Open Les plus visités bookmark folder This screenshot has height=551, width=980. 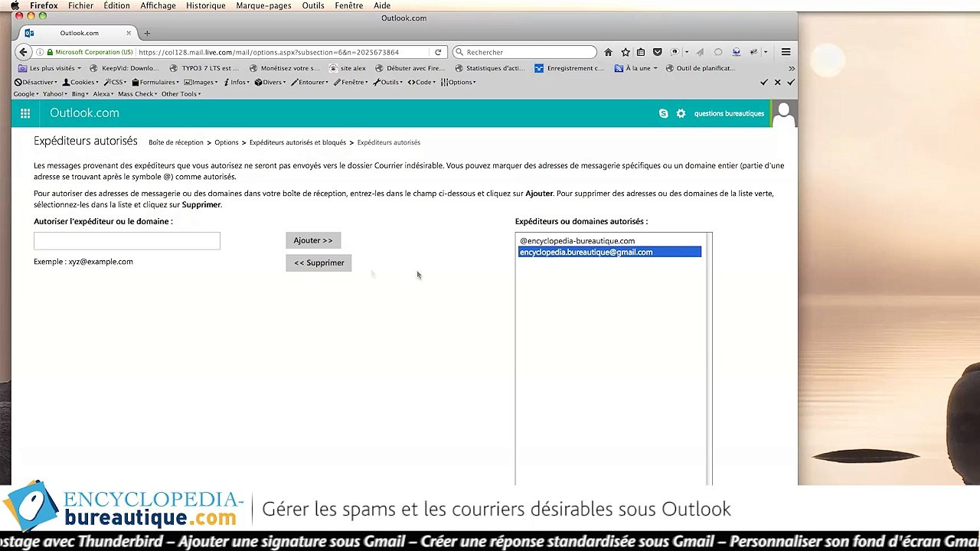pos(50,68)
